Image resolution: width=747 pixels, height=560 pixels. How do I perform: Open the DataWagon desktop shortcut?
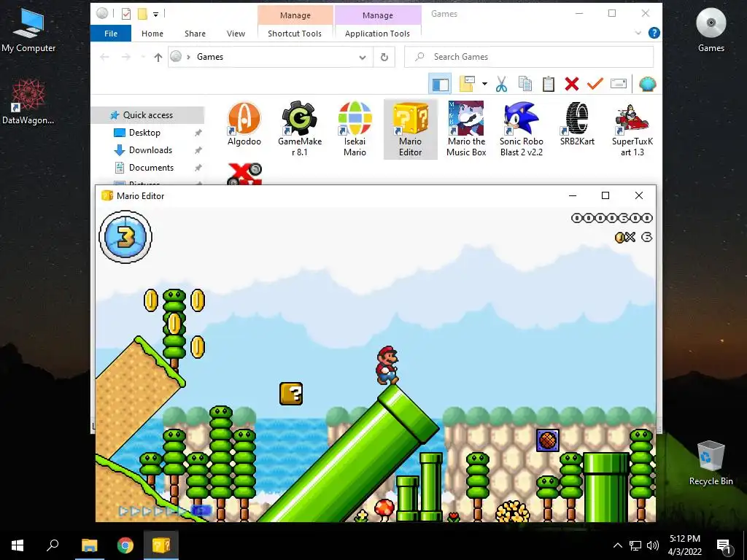[28, 102]
